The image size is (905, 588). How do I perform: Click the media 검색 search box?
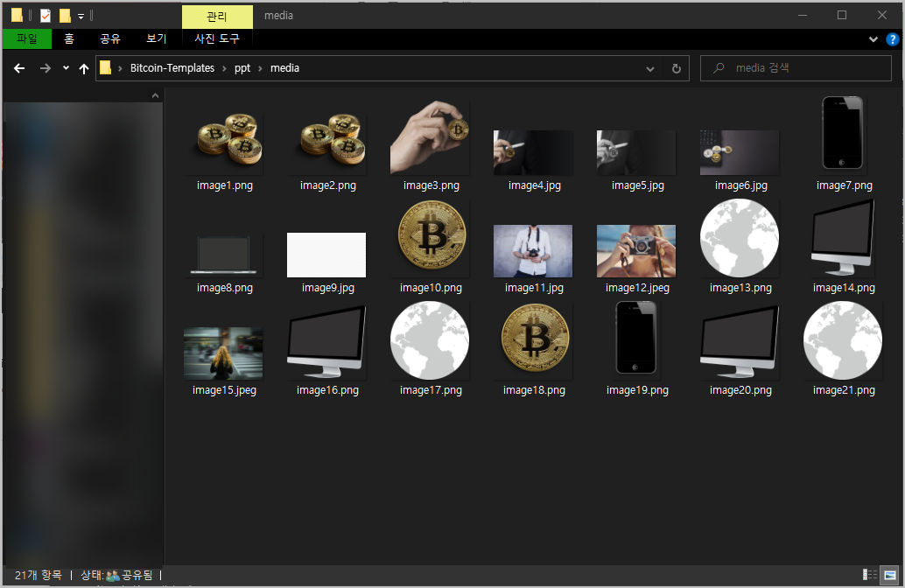tap(796, 68)
